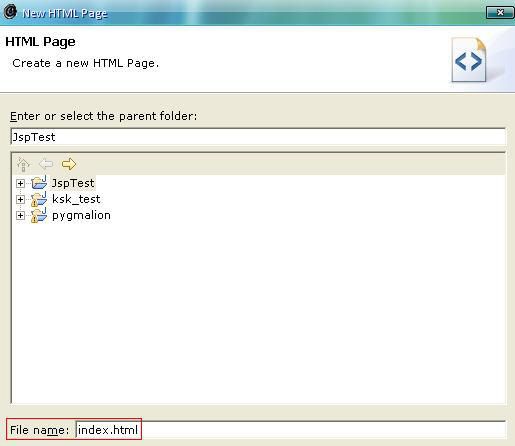Screen dimensions: 515x446
Task: Close the New HTML Page dialog
Action: [x=500, y=13]
